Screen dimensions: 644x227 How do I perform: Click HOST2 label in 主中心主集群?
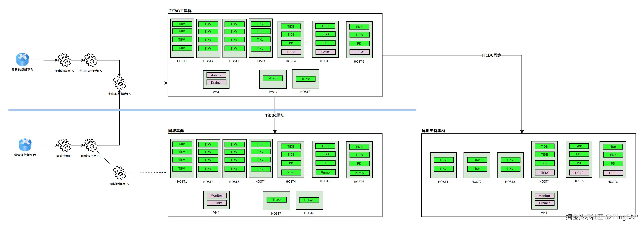coord(208,61)
